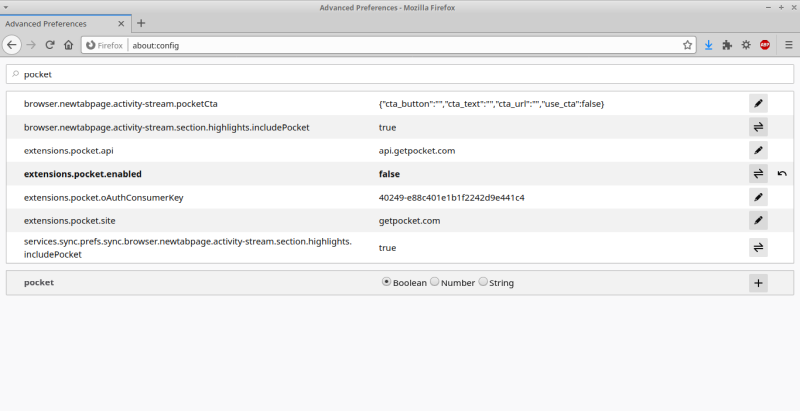Maximize the Firefox window

coord(781,8)
